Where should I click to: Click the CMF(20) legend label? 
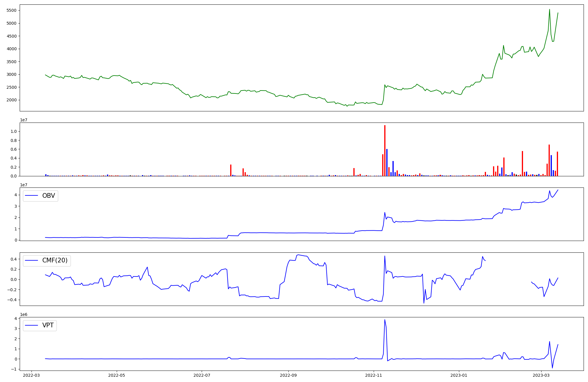[x=55, y=260]
